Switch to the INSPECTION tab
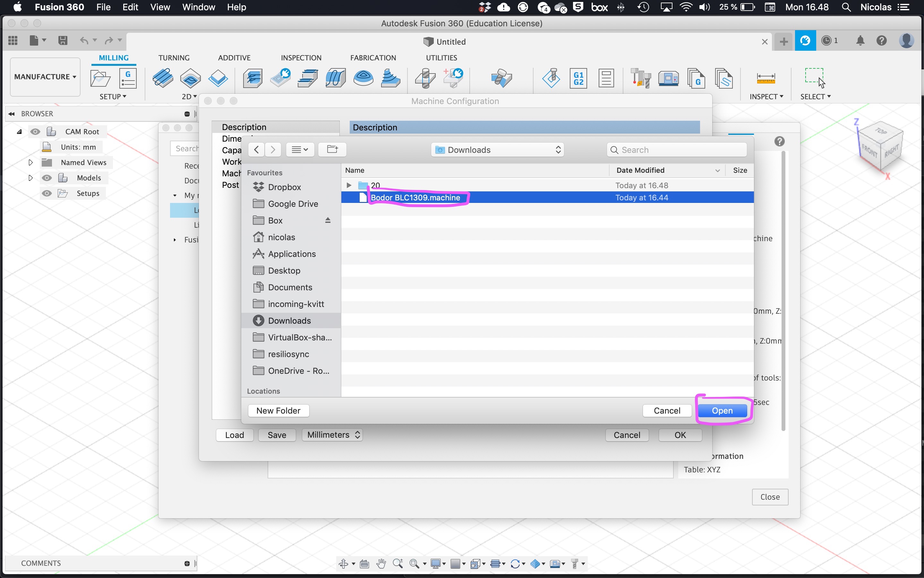Viewport: 924px width, 578px height. tap(301, 58)
